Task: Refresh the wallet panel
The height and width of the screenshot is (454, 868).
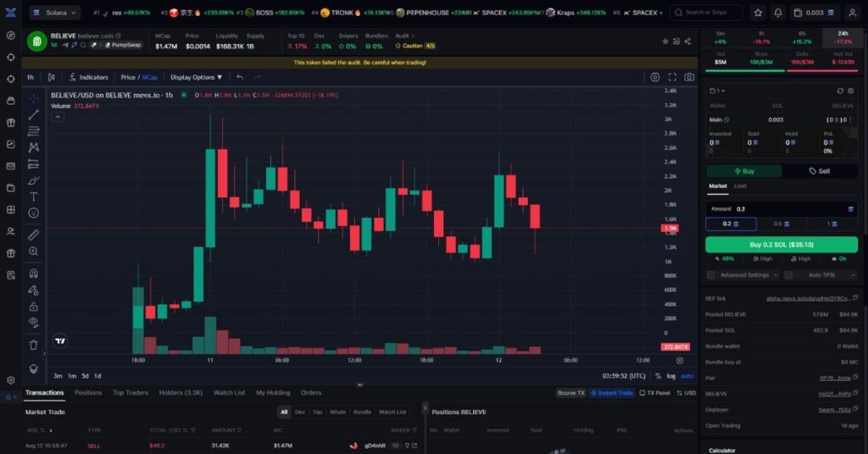Action: point(840,91)
